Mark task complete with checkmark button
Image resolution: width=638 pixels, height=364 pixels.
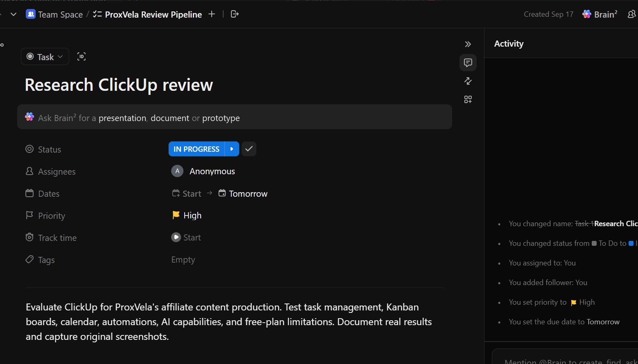(249, 149)
